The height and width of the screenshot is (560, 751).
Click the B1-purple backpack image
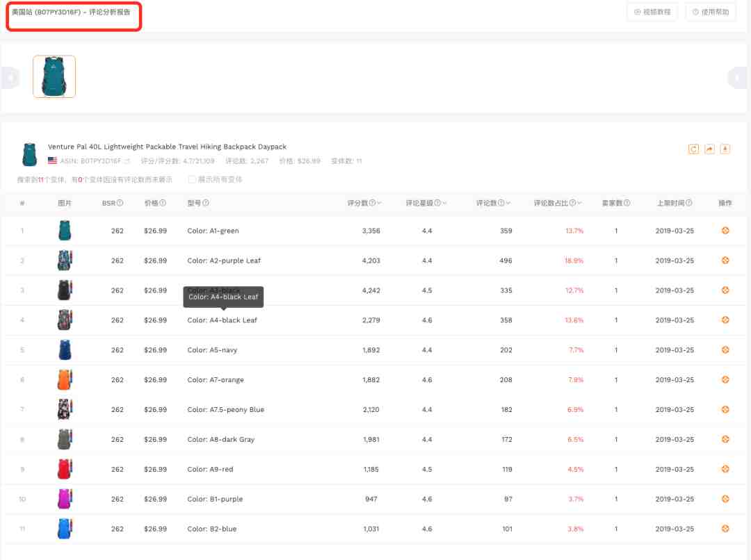pyautogui.click(x=65, y=499)
